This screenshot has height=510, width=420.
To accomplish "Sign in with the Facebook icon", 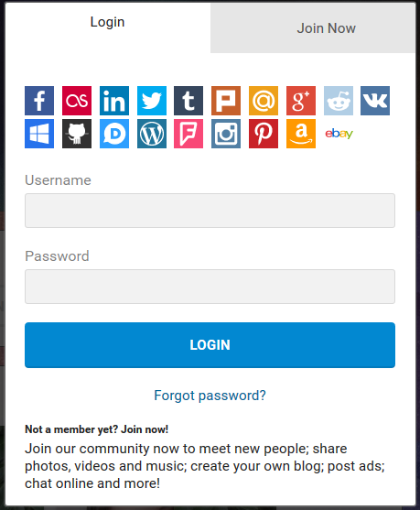I will (x=39, y=101).
